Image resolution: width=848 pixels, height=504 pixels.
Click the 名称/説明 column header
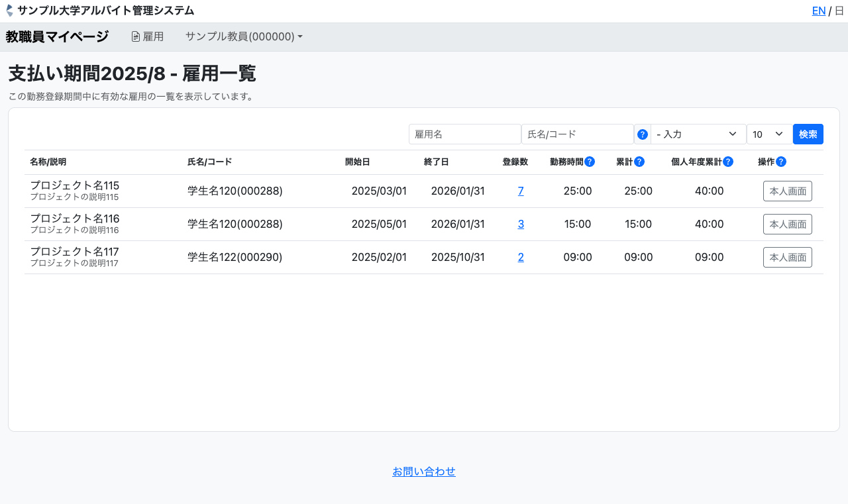48,162
